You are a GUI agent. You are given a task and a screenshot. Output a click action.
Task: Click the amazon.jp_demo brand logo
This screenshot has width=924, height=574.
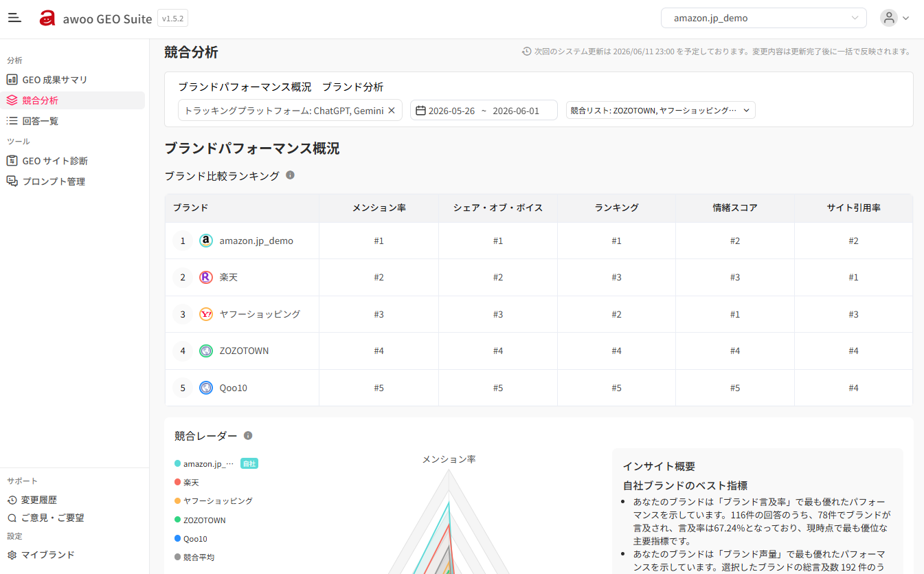tap(206, 241)
